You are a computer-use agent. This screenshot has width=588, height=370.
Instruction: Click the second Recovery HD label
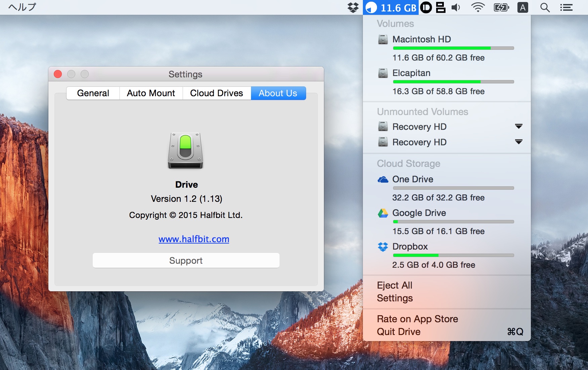[419, 142]
